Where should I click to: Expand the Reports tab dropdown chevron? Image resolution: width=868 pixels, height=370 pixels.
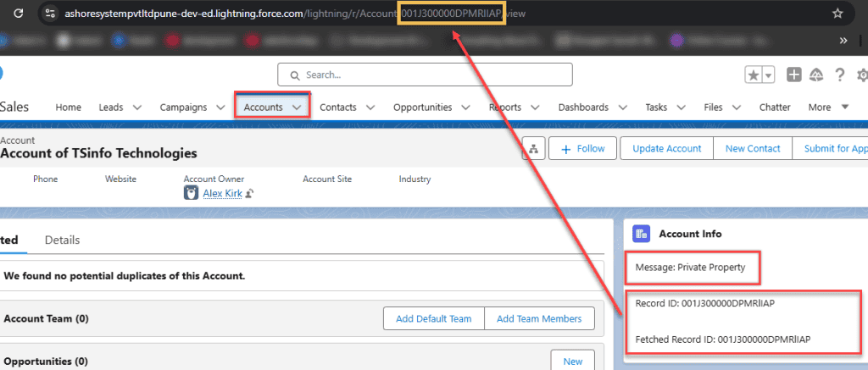pyautogui.click(x=536, y=108)
